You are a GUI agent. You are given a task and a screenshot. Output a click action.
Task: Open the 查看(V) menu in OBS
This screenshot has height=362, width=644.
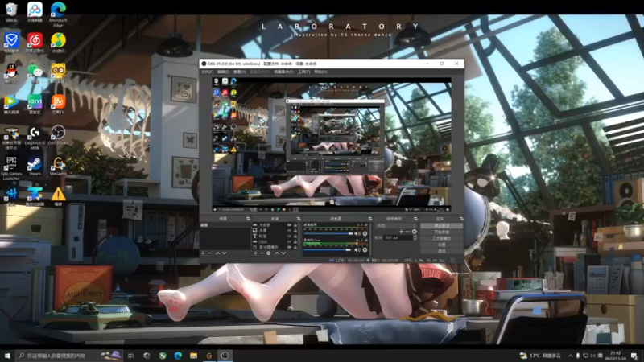(x=239, y=72)
